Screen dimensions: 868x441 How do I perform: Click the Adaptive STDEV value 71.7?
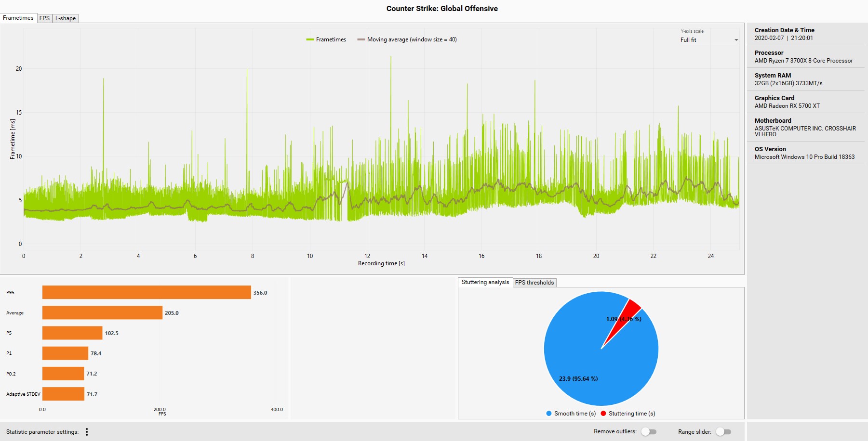click(x=92, y=394)
